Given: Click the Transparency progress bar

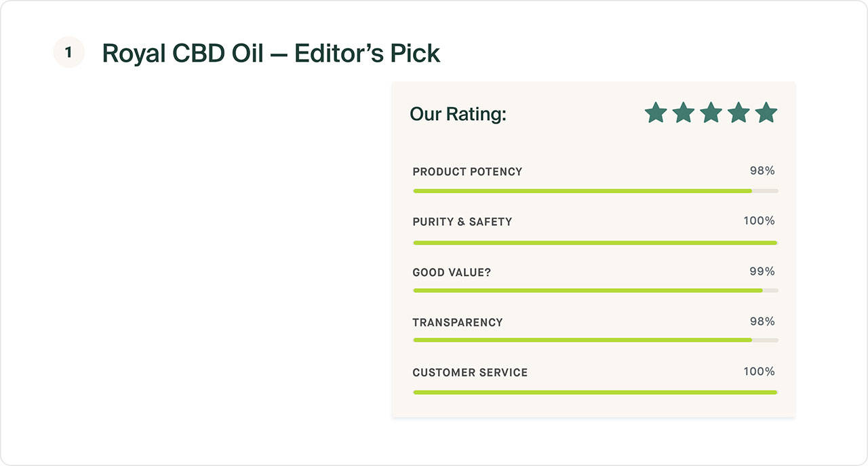Looking at the screenshot, I should point(595,340).
